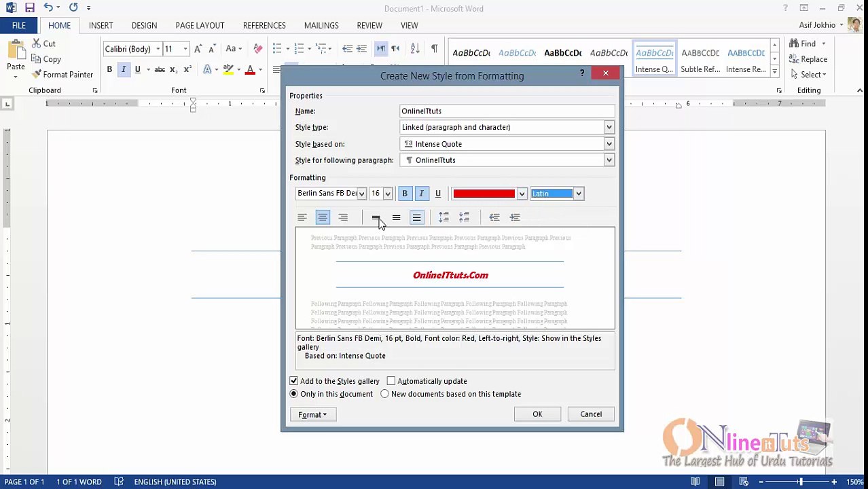Open the Select menu in Editing group

pyautogui.click(x=808, y=75)
